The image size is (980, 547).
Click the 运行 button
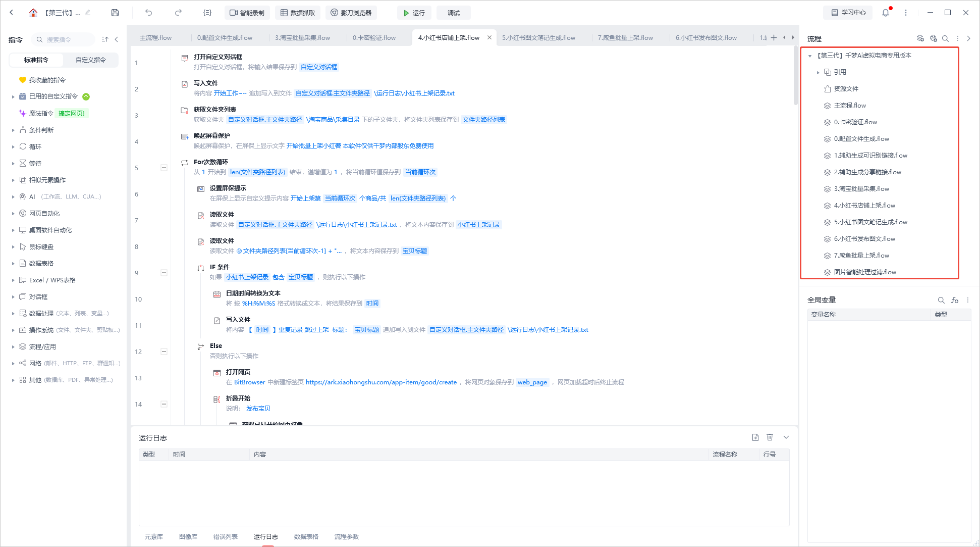(x=414, y=13)
